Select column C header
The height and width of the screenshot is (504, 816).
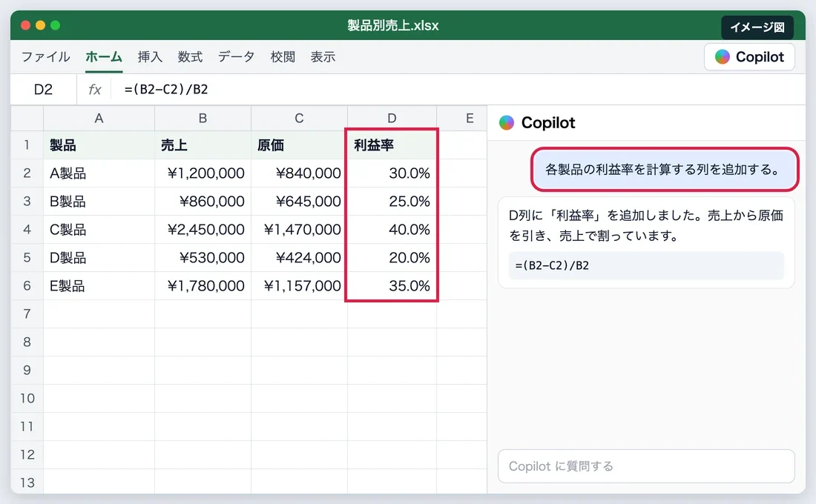299,119
